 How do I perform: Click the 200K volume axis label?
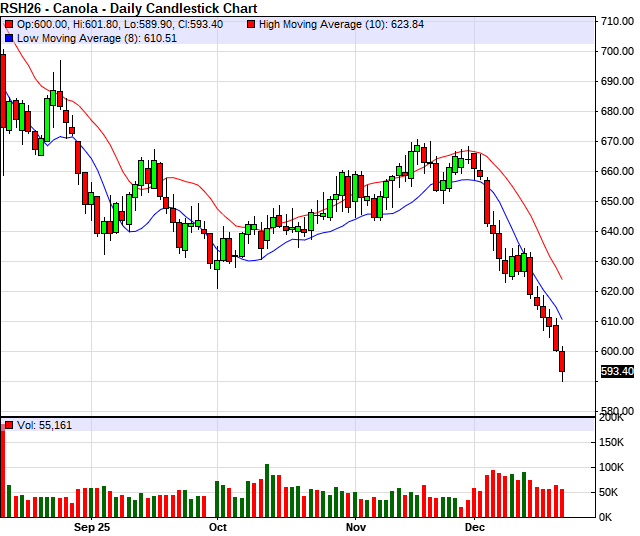point(613,418)
